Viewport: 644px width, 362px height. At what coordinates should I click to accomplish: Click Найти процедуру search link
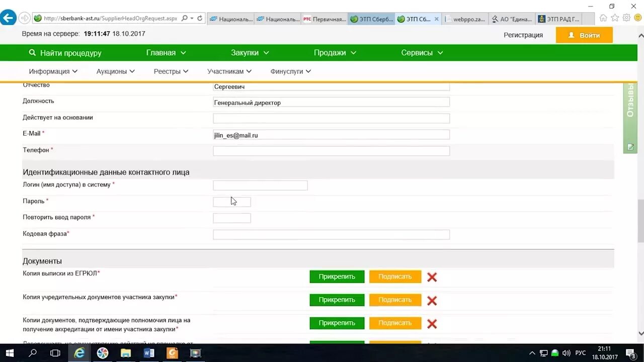[65, 53]
